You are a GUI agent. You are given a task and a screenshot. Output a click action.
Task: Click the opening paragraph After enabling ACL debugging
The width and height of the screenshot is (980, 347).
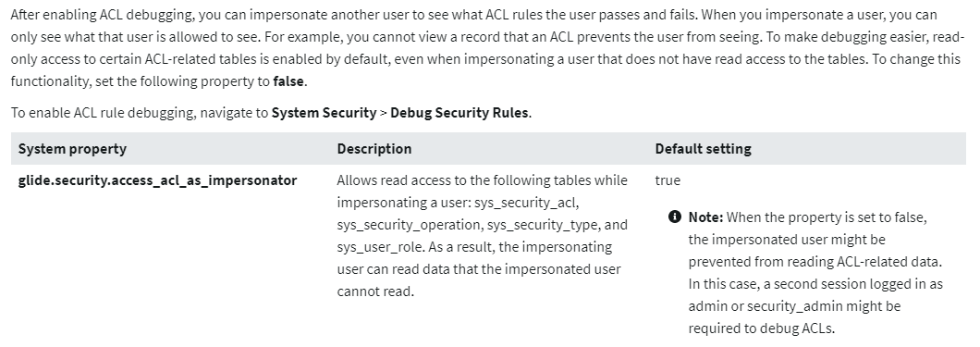coord(485,47)
